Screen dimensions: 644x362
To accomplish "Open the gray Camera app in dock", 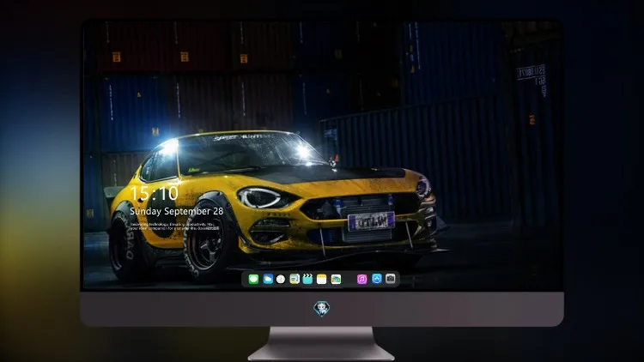I will point(391,279).
